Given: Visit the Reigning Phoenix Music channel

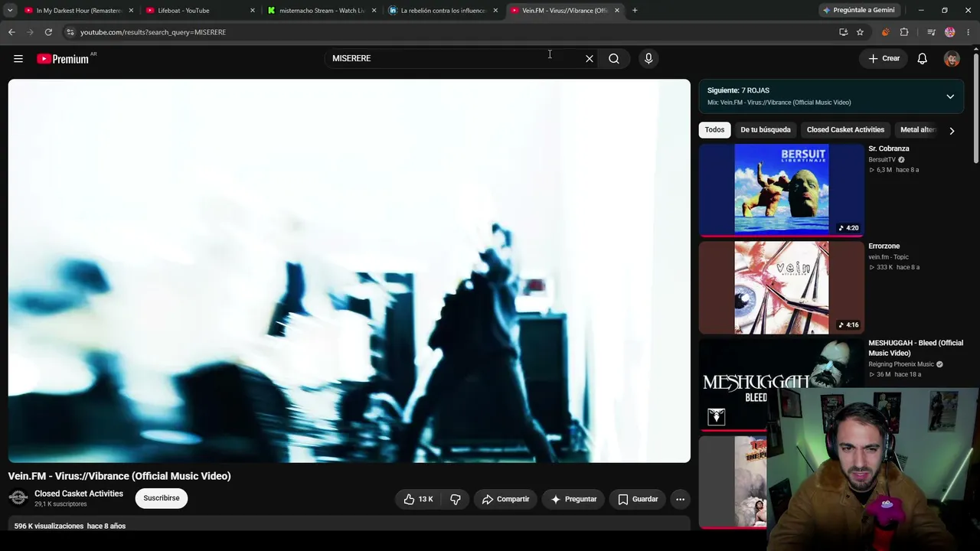Looking at the screenshot, I should click(901, 364).
